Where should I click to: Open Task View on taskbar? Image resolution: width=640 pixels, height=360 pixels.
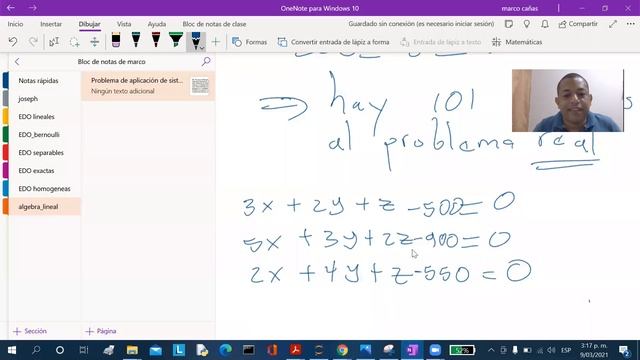pos(84,350)
